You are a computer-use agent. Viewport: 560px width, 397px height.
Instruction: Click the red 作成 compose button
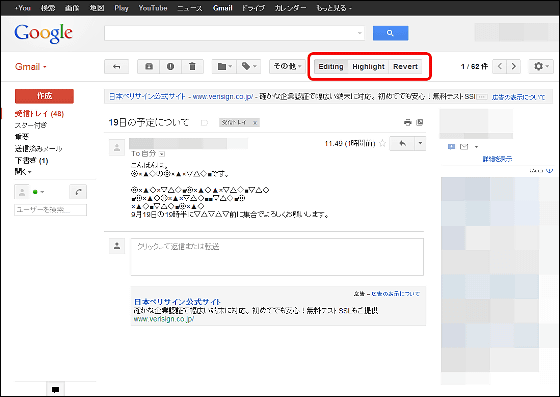point(44,96)
